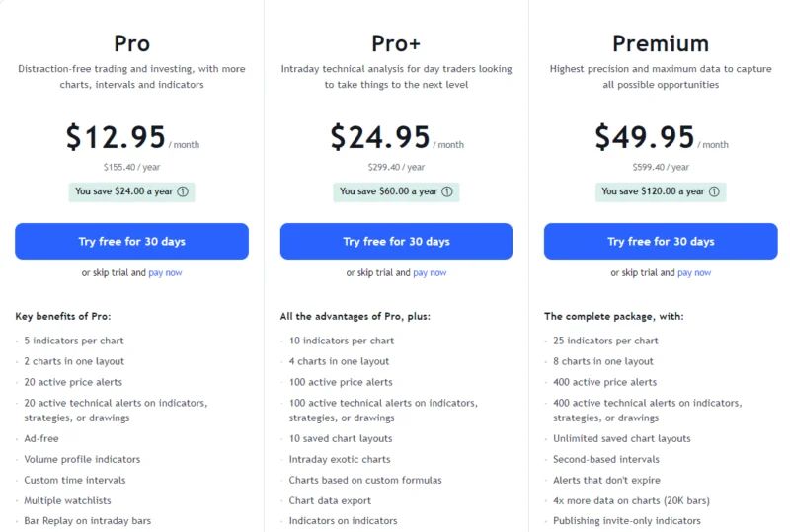
Task: Click the 'You save $60.00 a year' badge
Action: pos(388,191)
